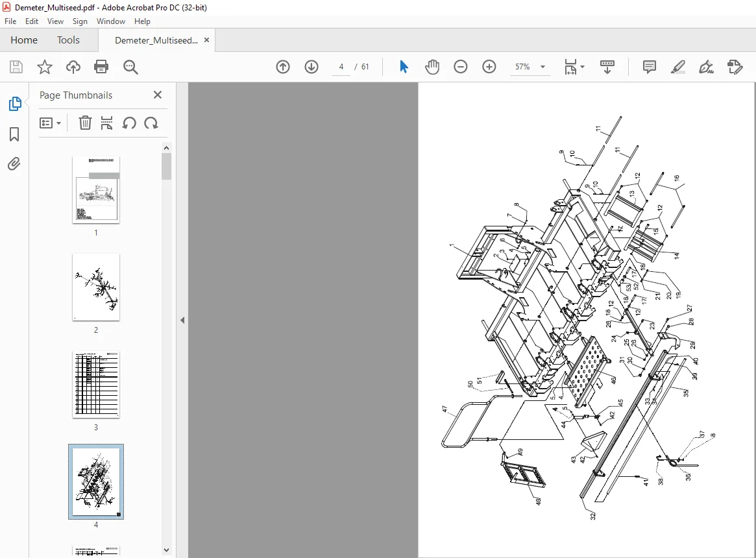Image resolution: width=756 pixels, height=558 pixels.
Task: Collapse the navigation pane arrow
Action: [x=182, y=320]
